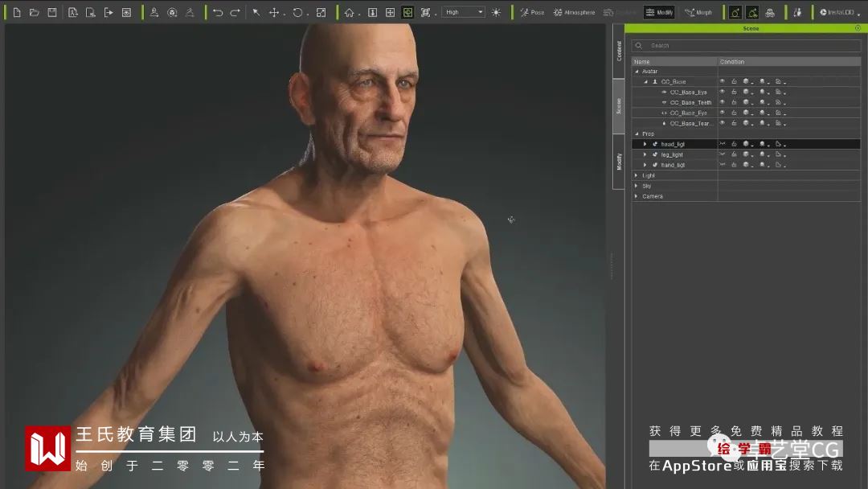The height and width of the screenshot is (489, 868).
Task: Expand the Sky tree group
Action: point(636,186)
